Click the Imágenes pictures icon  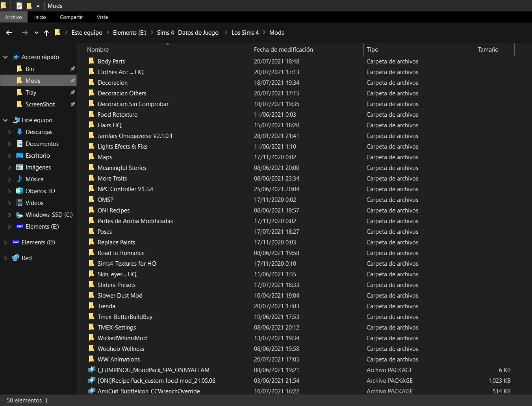pos(19,167)
